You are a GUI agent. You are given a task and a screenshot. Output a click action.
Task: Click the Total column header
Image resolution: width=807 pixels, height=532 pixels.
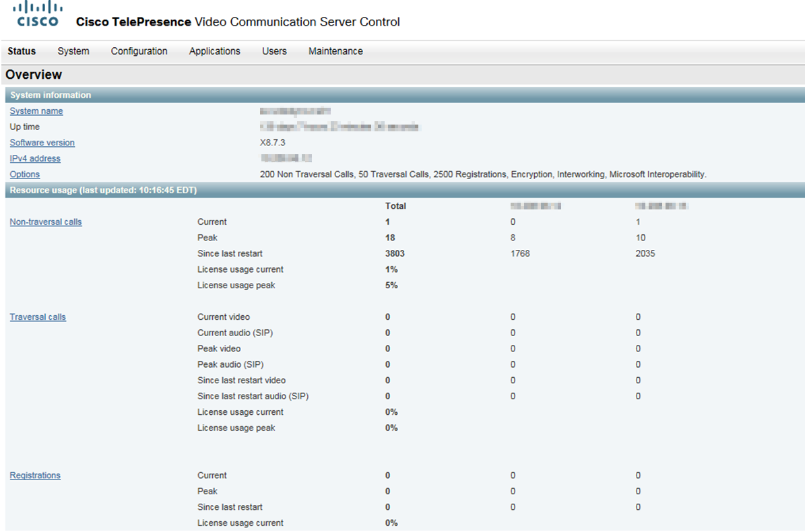click(x=395, y=206)
